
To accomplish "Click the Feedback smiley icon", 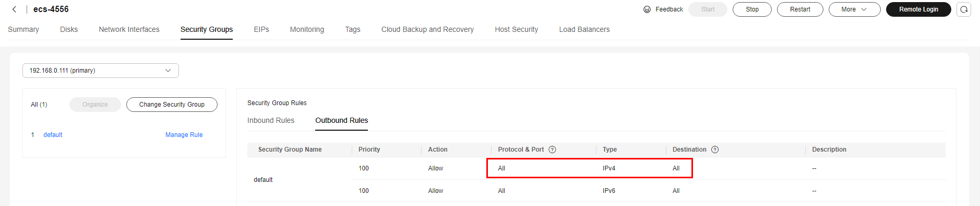I will pyautogui.click(x=647, y=9).
